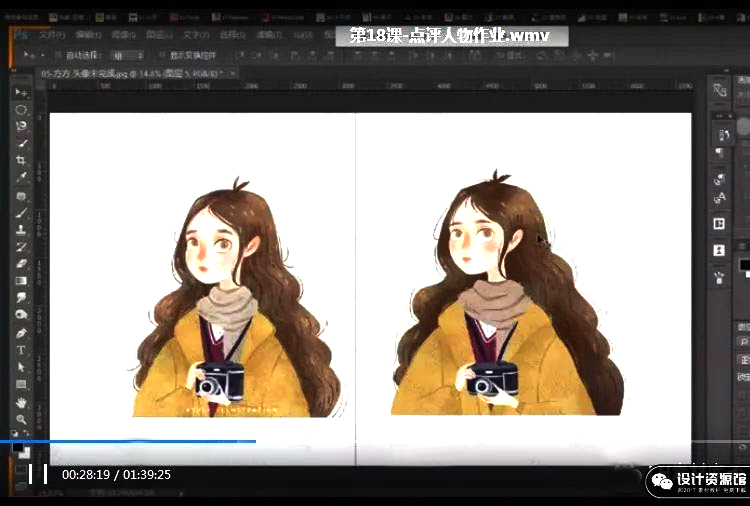Reset to default foreground/background colors

[x=15, y=434]
